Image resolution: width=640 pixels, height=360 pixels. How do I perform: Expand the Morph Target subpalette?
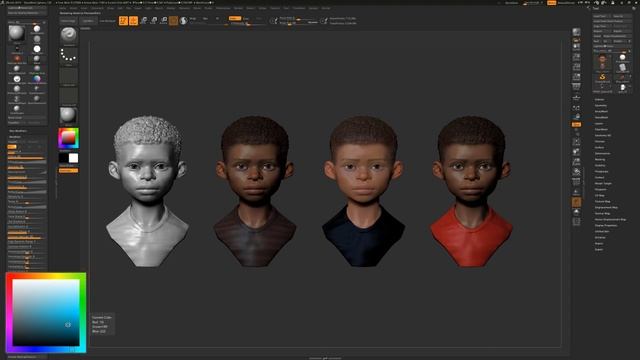pos(603,183)
